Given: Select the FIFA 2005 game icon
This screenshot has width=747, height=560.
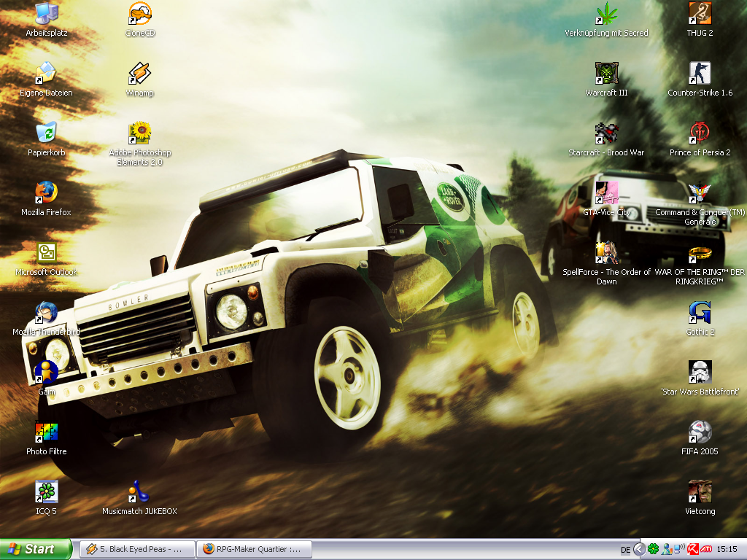Looking at the screenshot, I should coord(700,432).
